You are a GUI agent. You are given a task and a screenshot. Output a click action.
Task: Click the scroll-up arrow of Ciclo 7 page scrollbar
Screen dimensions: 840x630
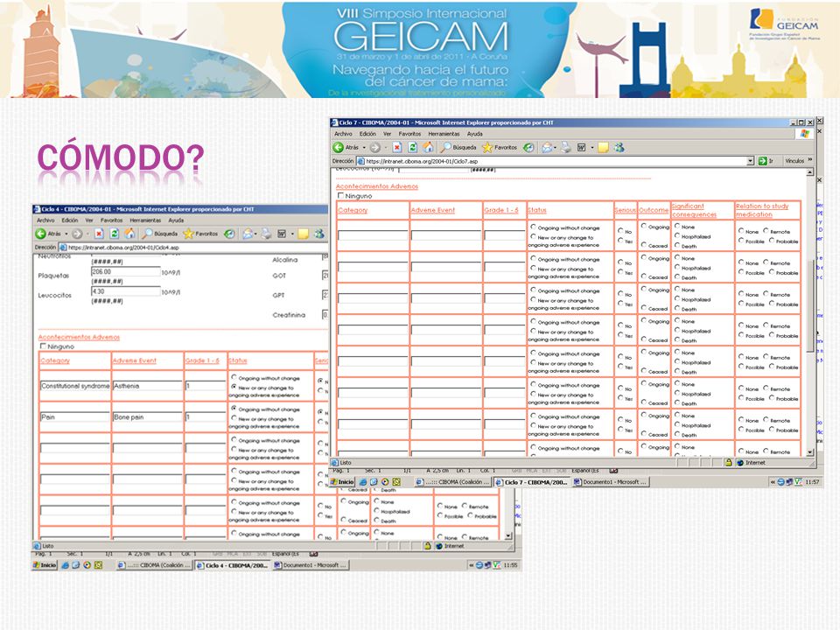[810, 172]
